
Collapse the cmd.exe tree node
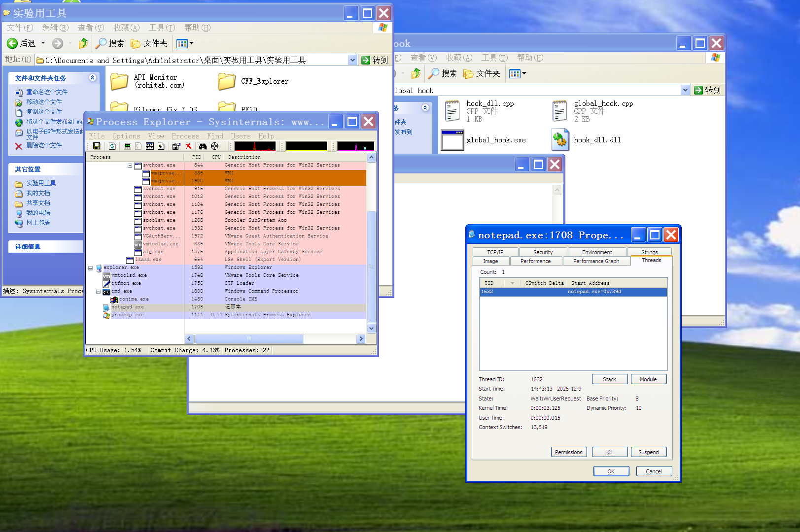99,292
